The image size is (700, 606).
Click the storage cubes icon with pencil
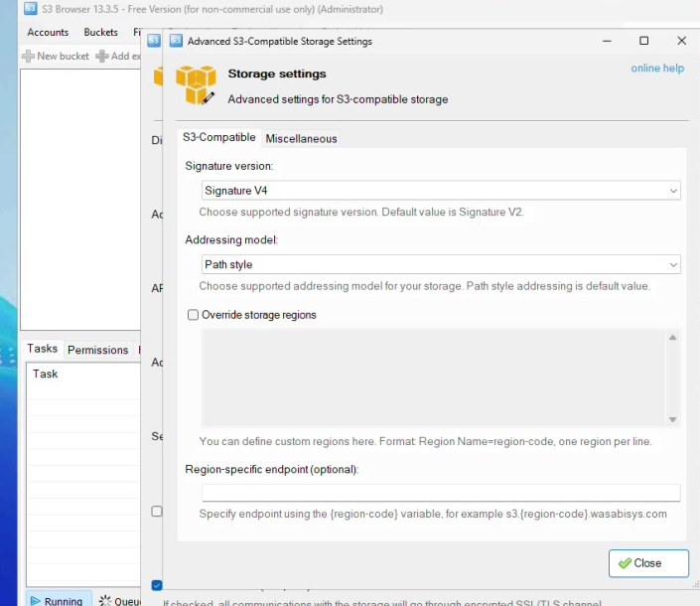click(196, 84)
